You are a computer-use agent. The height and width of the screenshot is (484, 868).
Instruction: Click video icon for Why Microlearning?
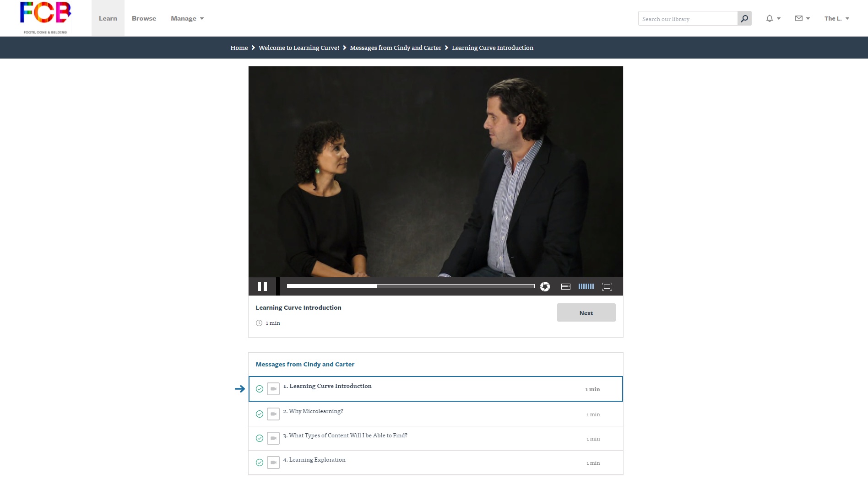point(273,414)
